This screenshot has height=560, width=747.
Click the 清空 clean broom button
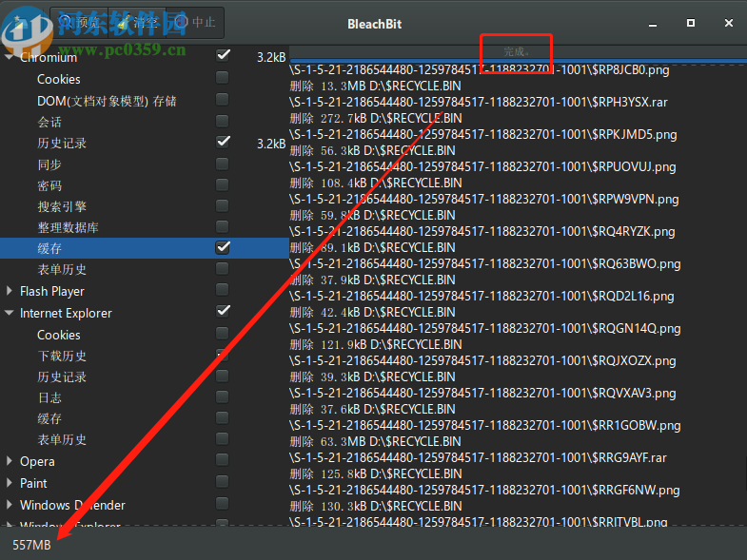[137, 23]
